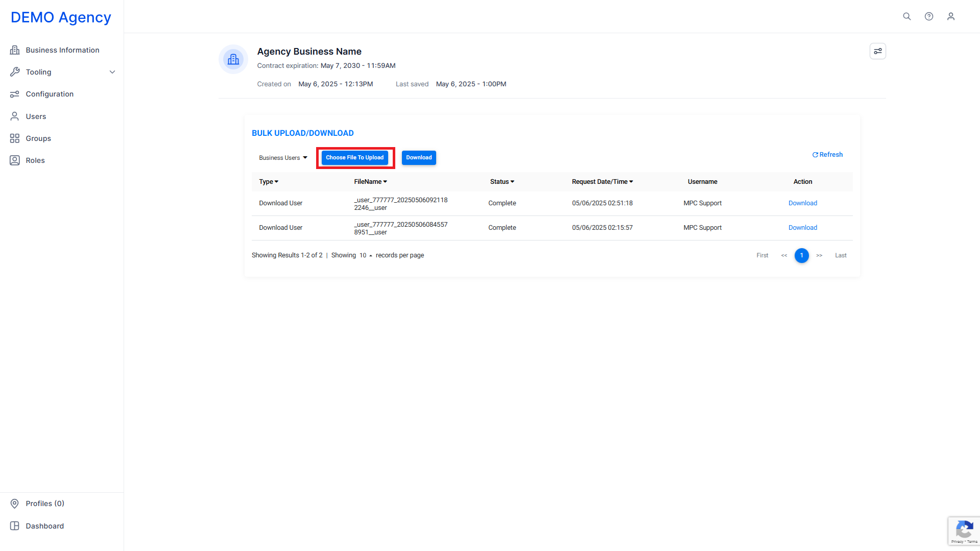Select page 1 in pagination
Image resolution: width=980 pixels, height=551 pixels.
click(x=802, y=255)
